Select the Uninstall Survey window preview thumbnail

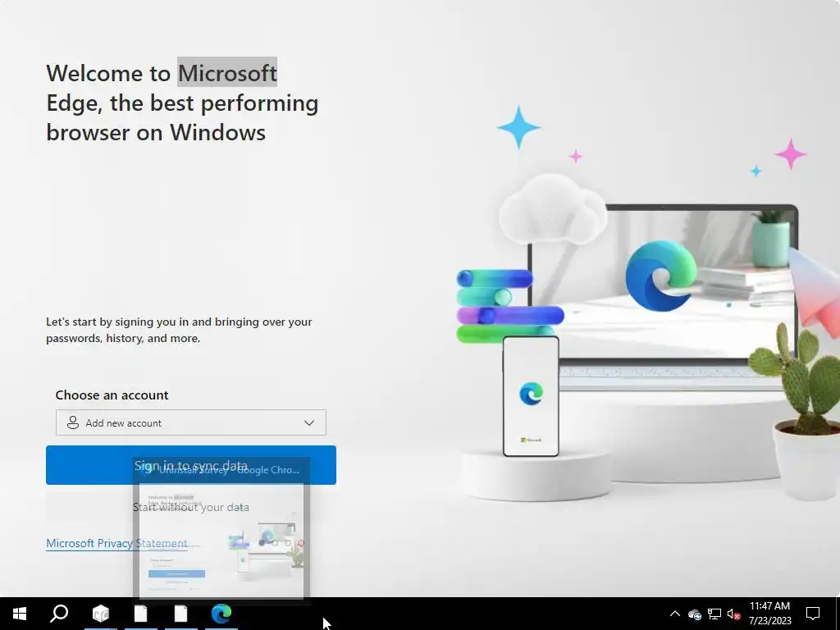tap(221, 540)
